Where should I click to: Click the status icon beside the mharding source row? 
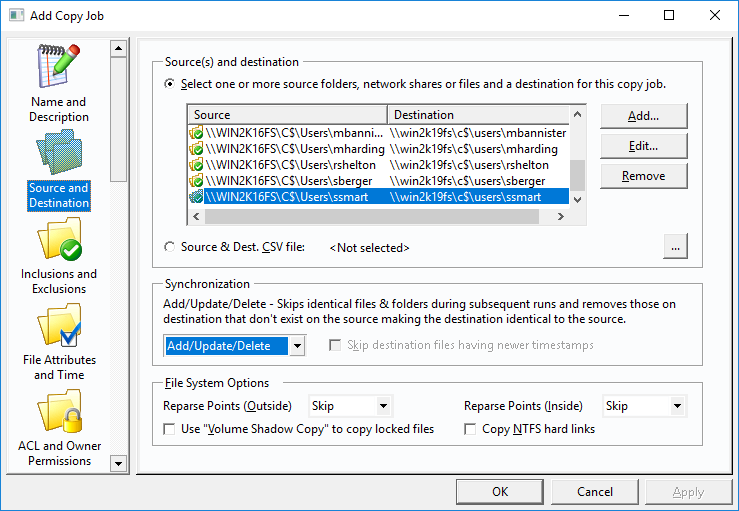pos(196,149)
